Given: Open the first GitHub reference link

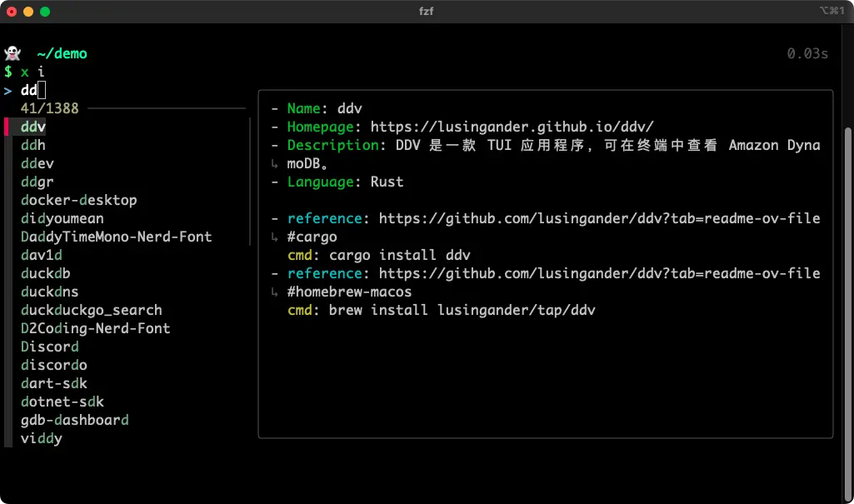Looking at the screenshot, I should 600,218.
